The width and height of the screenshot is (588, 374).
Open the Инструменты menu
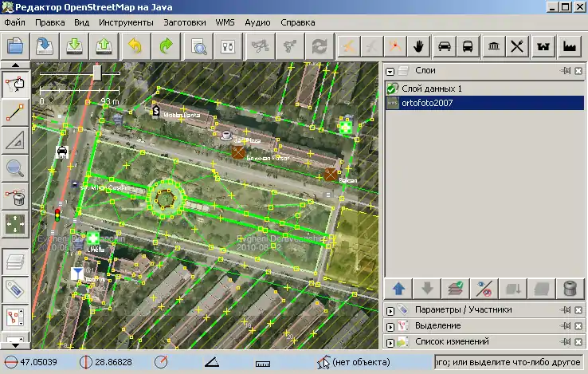point(126,22)
